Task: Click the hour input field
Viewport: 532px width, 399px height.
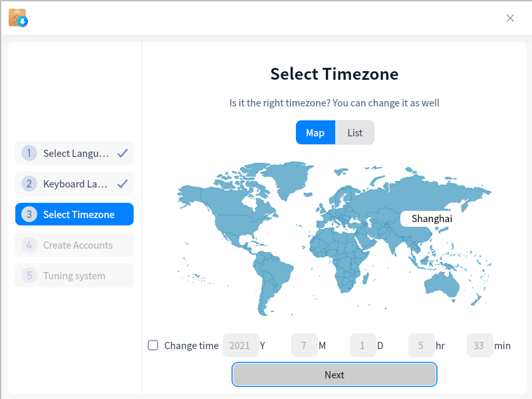Action: pyautogui.click(x=421, y=345)
